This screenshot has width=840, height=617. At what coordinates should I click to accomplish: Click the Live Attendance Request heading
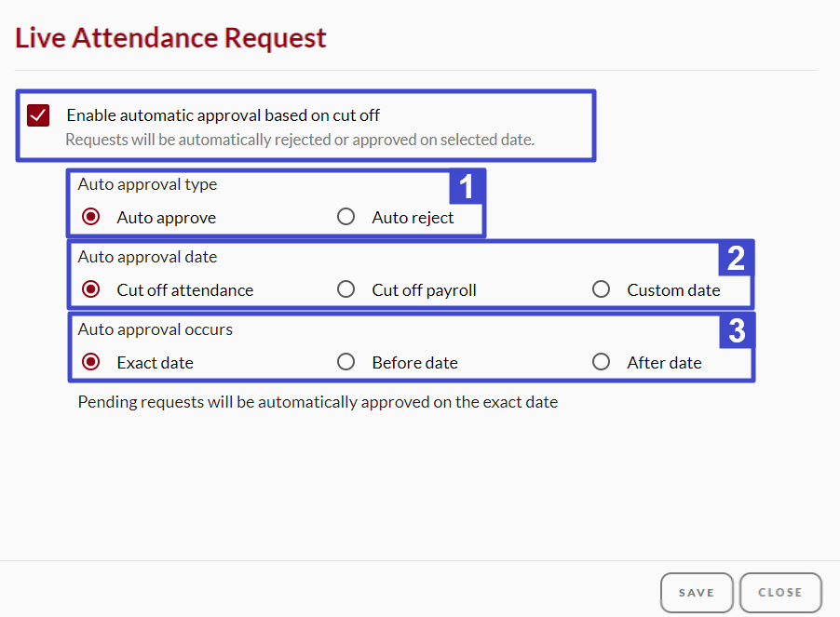click(170, 38)
